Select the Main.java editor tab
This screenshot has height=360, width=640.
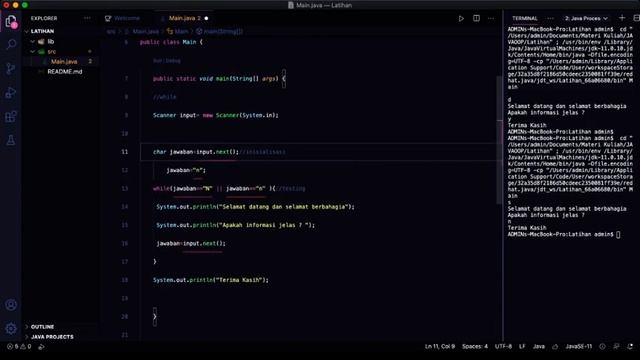(x=184, y=18)
